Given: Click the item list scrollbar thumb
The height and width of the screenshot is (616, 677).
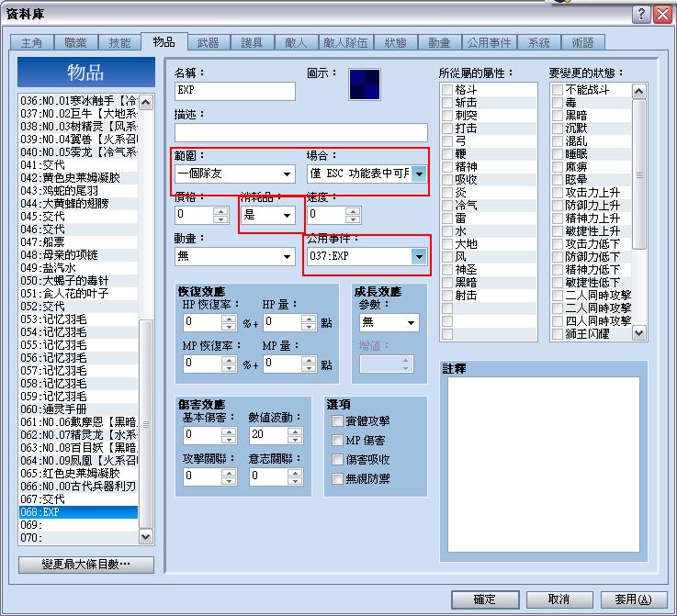Looking at the screenshot, I should (x=146, y=424).
